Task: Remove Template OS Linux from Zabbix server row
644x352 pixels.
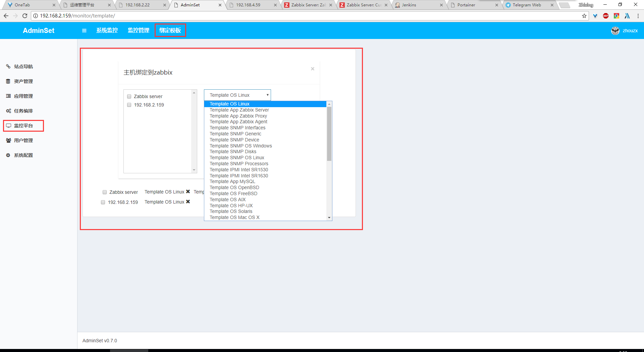Action: point(188,191)
